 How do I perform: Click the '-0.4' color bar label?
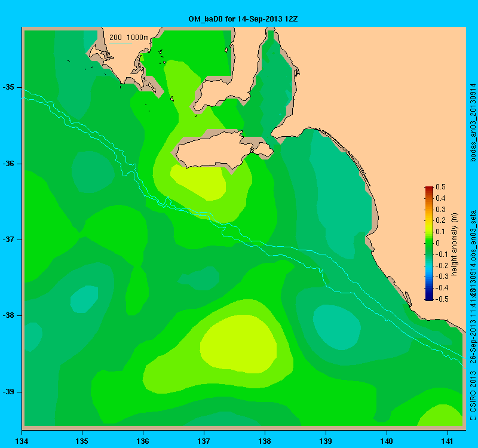[442, 288]
